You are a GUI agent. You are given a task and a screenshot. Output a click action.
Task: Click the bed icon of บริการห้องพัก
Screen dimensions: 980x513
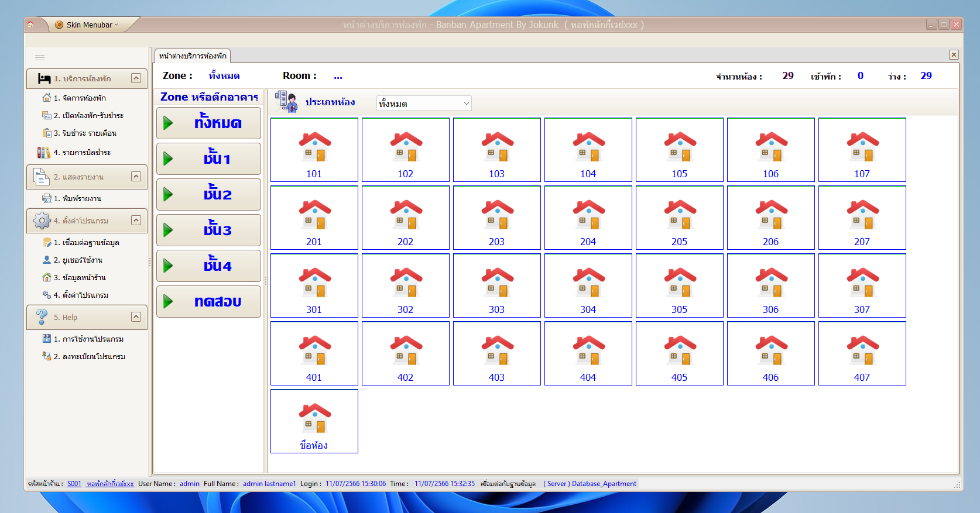click(x=44, y=78)
